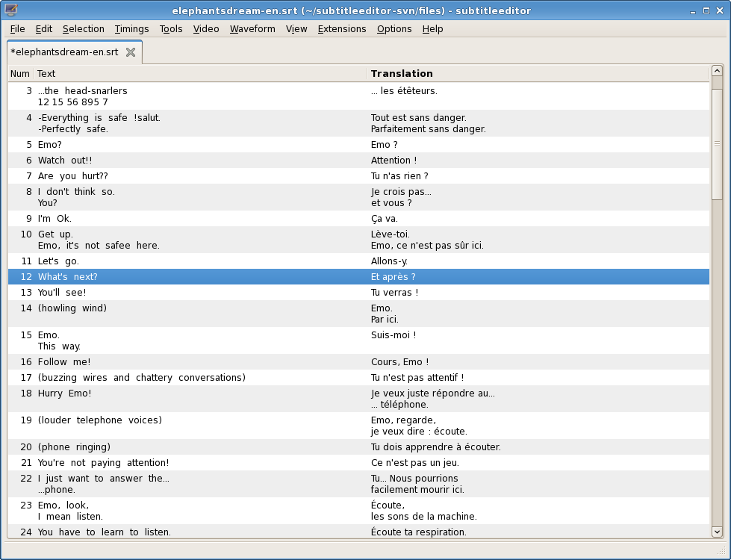Select the elephantsdream-en.srt document tab
This screenshot has height=560, width=731.
(65, 52)
